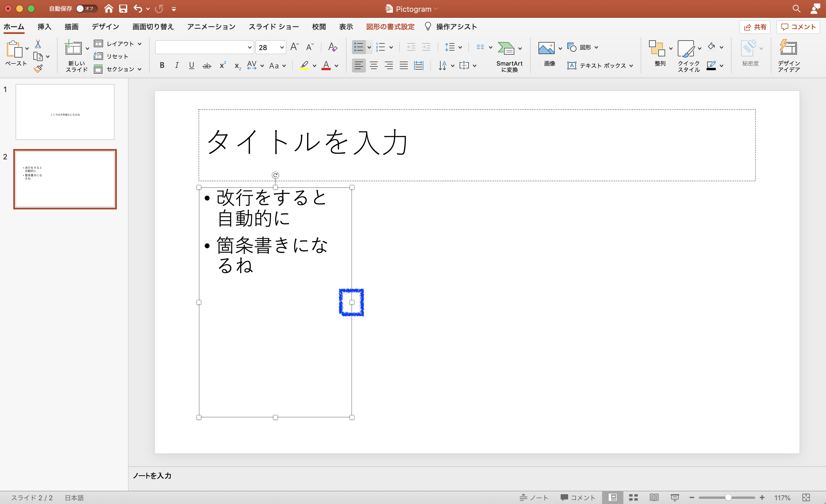Start slide show from status bar
The image size is (826, 504).
pos(675,497)
